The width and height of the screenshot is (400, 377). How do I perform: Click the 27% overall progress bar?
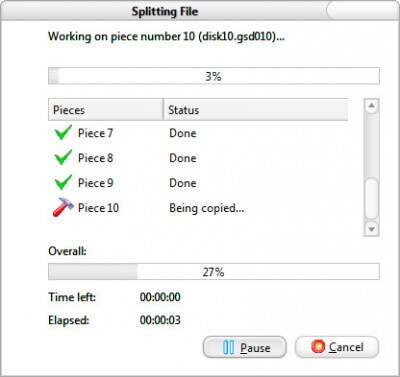[x=214, y=272]
